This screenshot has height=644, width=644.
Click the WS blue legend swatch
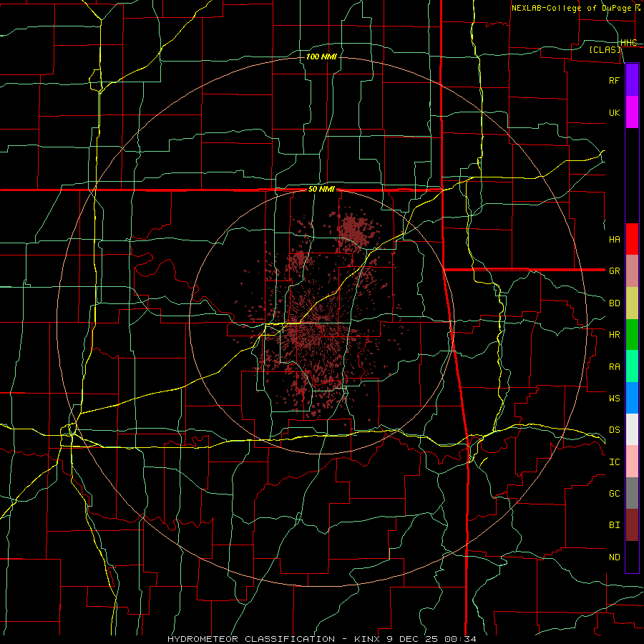(x=632, y=398)
